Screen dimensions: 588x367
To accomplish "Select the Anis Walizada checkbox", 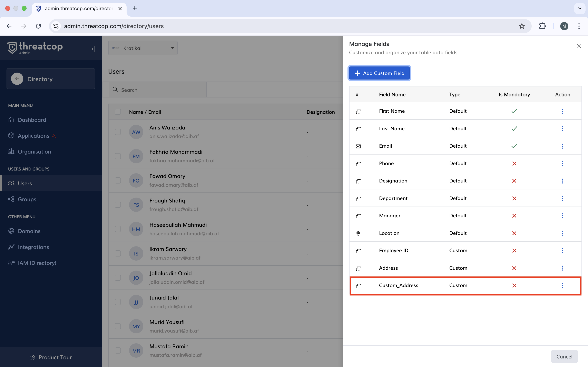I will [118, 132].
